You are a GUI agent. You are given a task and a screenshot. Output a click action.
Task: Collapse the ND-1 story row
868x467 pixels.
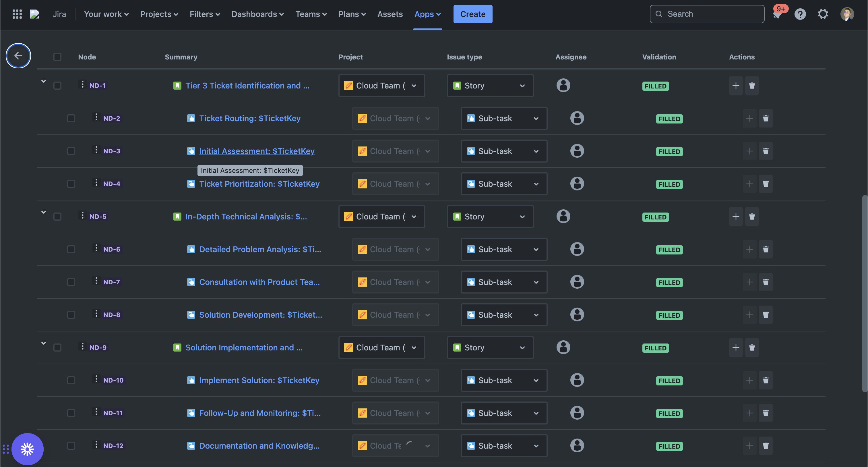pyautogui.click(x=43, y=81)
